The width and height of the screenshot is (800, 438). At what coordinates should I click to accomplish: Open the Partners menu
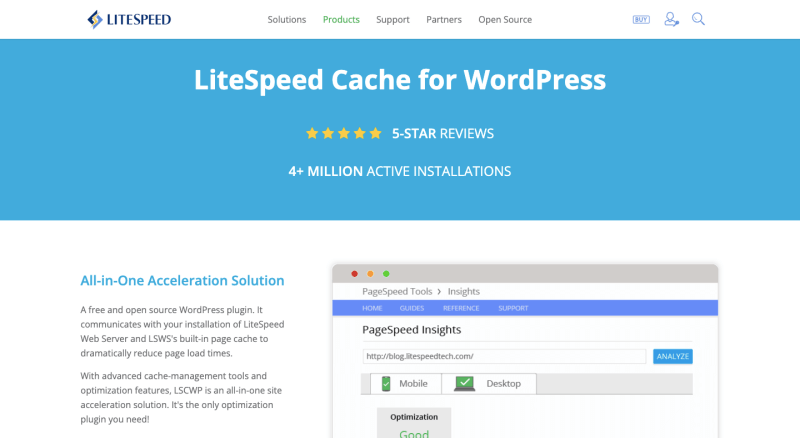coord(444,19)
